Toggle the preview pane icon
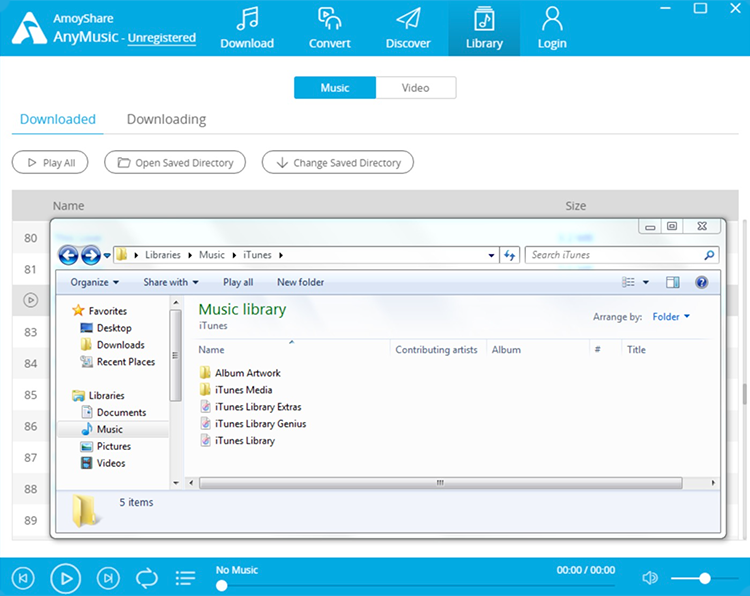The width and height of the screenshot is (750, 596). pos(673,282)
